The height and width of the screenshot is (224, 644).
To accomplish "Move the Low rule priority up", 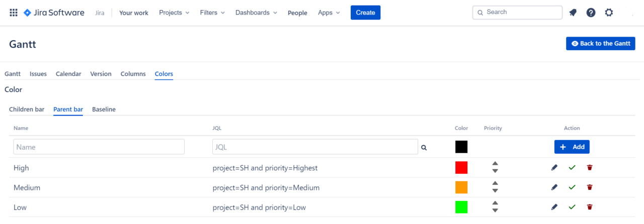I will (x=495, y=203).
